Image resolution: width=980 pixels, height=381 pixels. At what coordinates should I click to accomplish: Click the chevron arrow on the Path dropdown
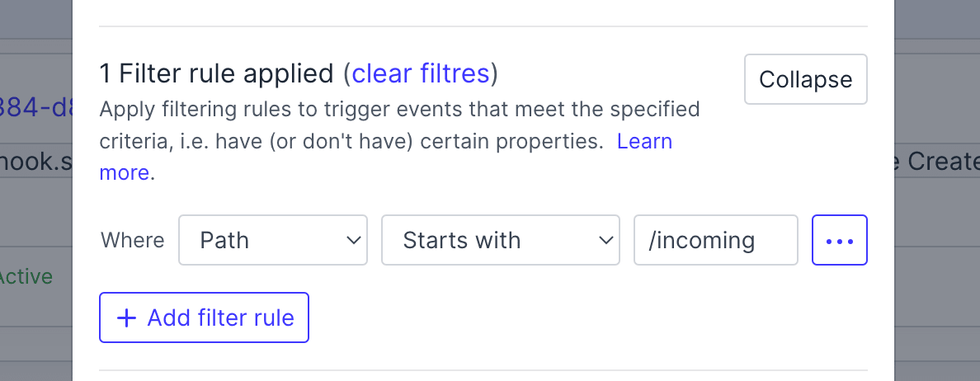click(354, 240)
